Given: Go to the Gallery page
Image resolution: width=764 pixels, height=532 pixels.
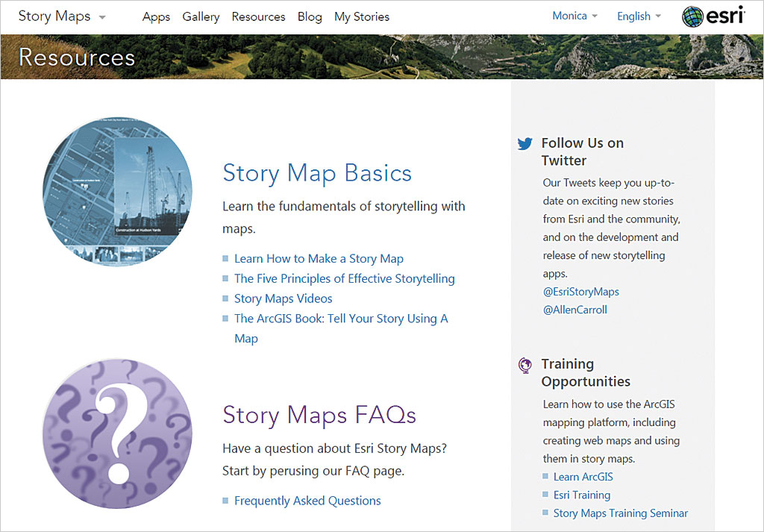Looking at the screenshot, I should 201,16.
